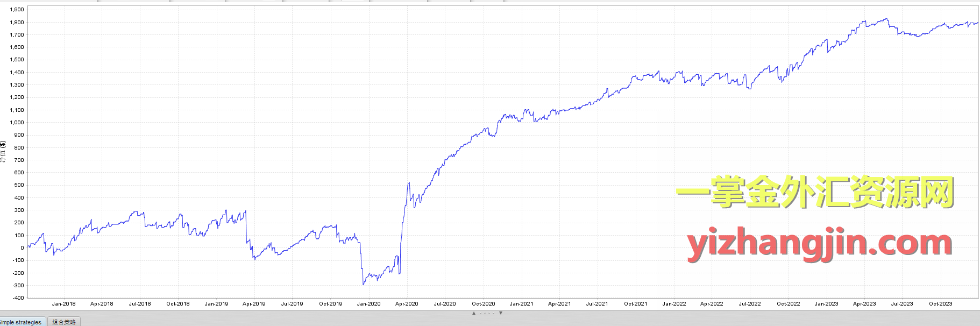Click the Oct-2022 x-axis label

click(x=789, y=304)
